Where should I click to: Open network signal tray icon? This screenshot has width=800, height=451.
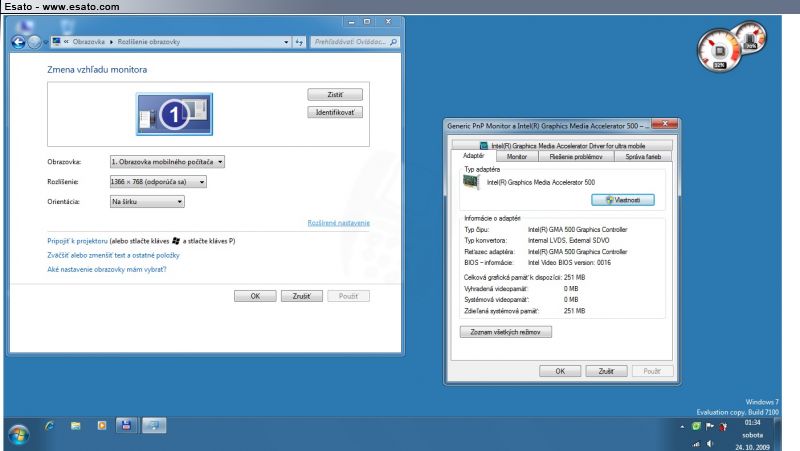pyautogui.click(x=696, y=444)
